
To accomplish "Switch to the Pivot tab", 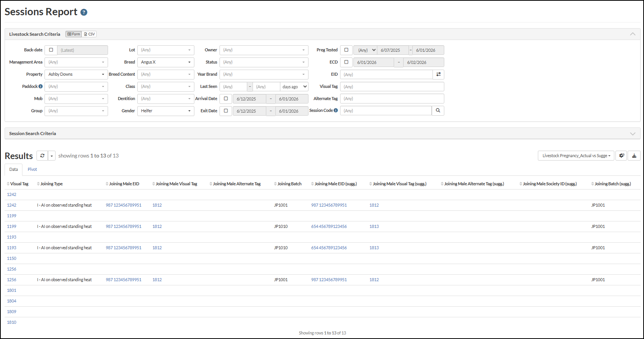I will (x=32, y=170).
